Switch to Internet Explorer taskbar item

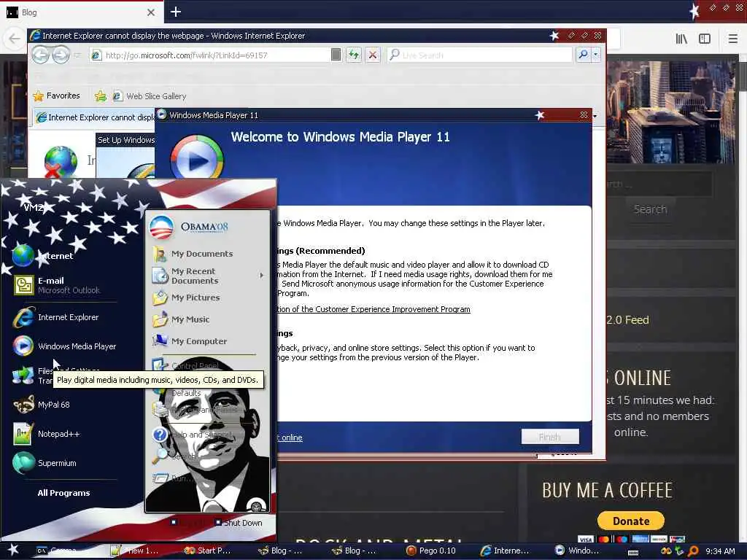[505, 551]
